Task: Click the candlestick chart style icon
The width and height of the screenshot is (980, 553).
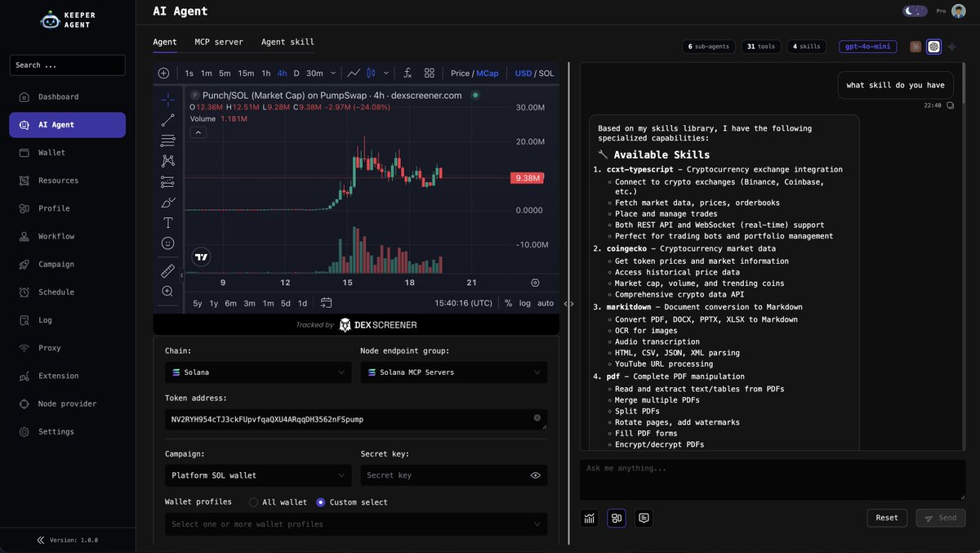Action: coord(371,73)
